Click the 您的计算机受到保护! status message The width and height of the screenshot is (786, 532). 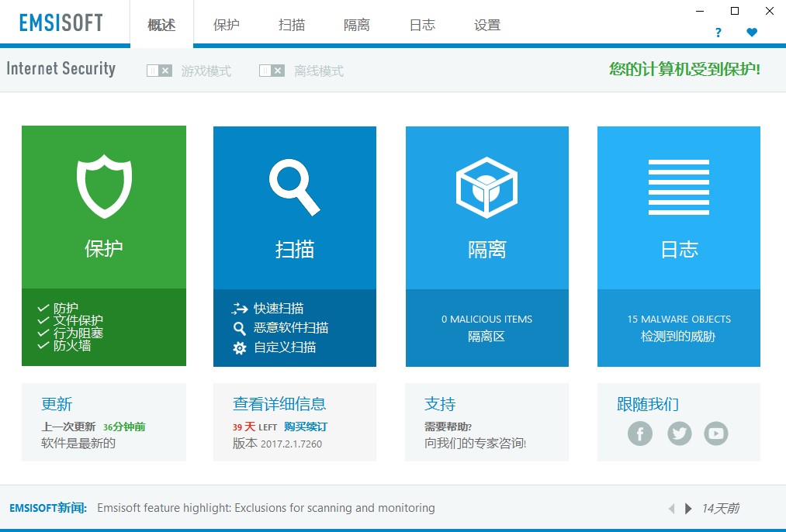(684, 69)
